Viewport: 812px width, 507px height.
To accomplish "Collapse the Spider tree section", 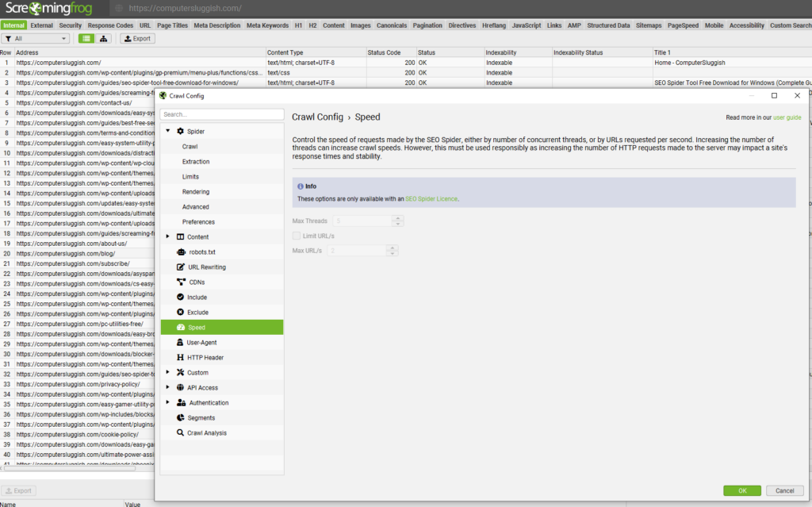I will pos(168,131).
